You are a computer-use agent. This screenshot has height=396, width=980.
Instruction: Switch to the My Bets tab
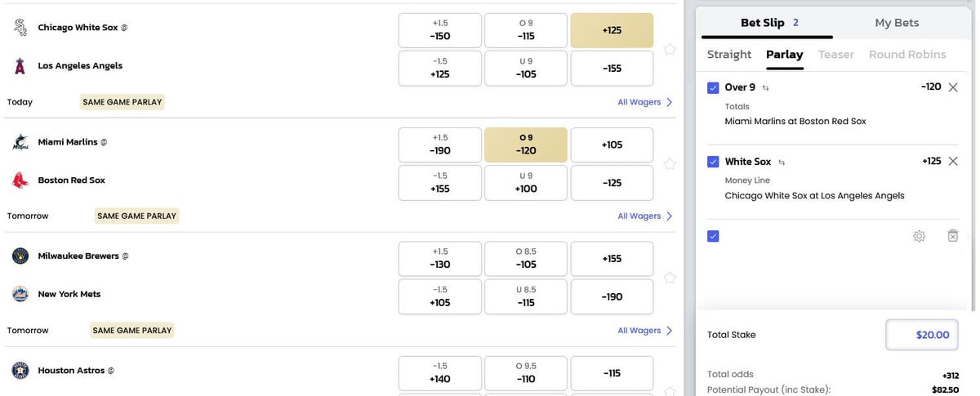(897, 23)
